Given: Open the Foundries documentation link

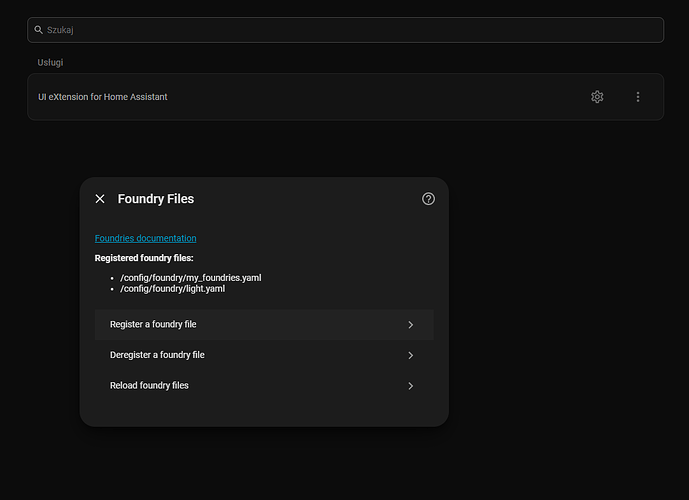Looking at the screenshot, I should (145, 238).
